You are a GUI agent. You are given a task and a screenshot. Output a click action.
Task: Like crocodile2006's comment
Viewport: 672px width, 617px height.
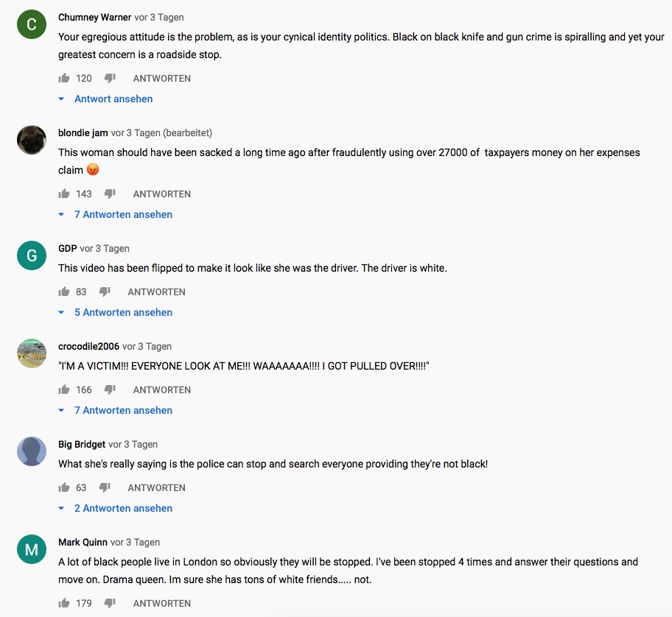pyautogui.click(x=64, y=389)
